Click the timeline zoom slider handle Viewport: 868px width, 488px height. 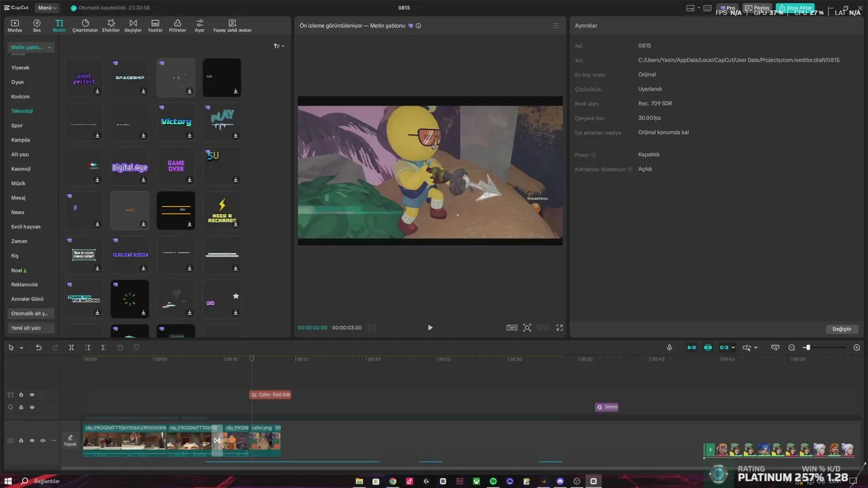click(x=808, y=348)
